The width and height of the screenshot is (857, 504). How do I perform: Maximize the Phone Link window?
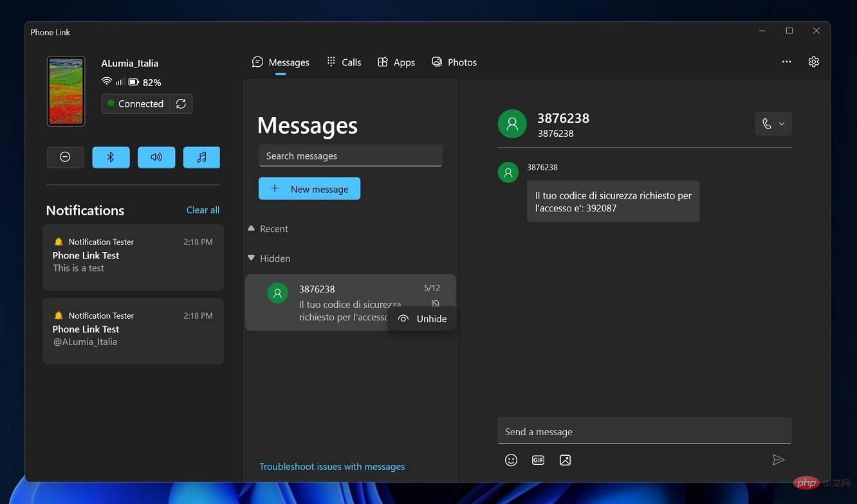789,31
